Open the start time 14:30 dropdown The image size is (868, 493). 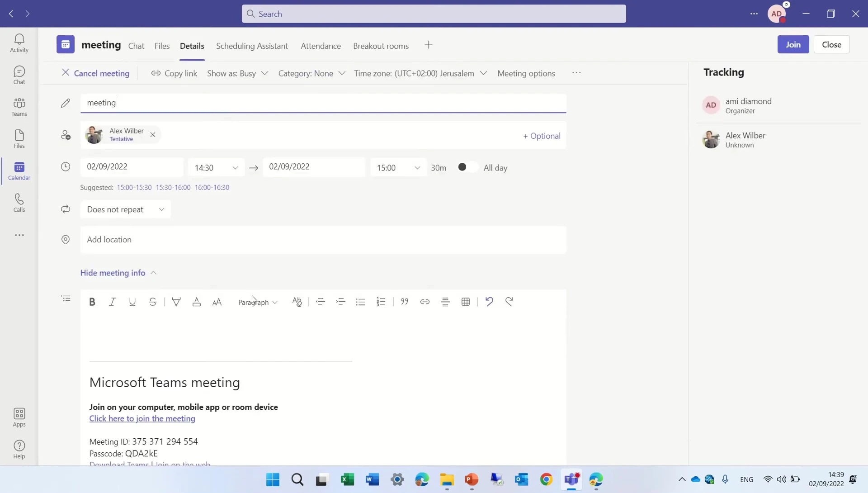(x=217, y=168)
